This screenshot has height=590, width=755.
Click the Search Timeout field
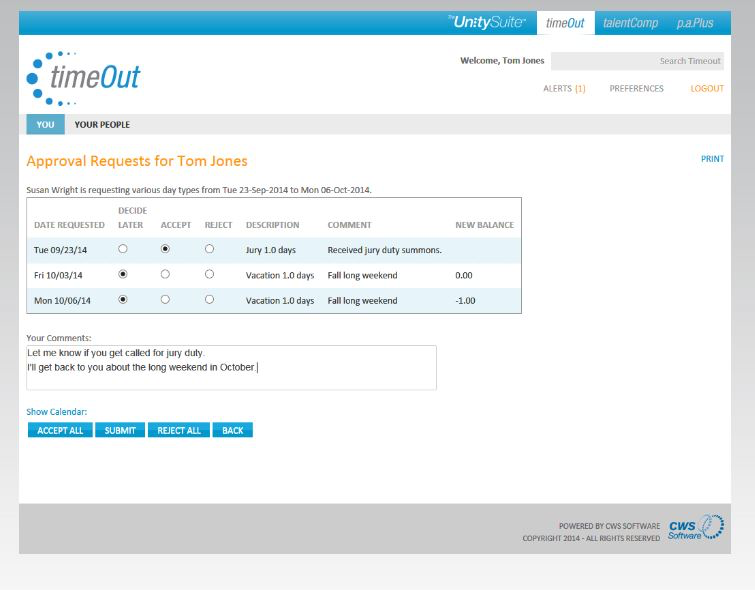click(637, 61)
